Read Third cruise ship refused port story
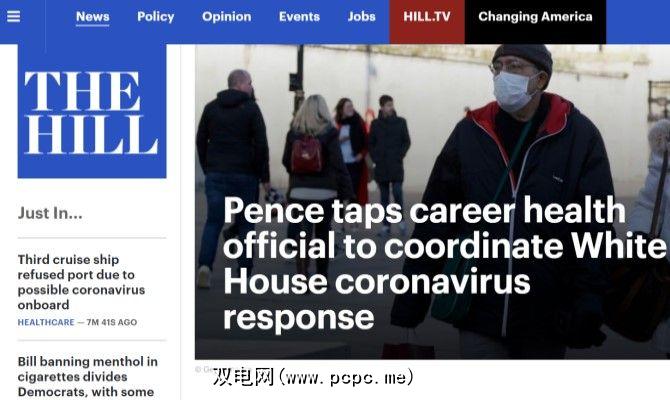Image resolution: width=670 pixels, height=400 pixels. point(81,282)
